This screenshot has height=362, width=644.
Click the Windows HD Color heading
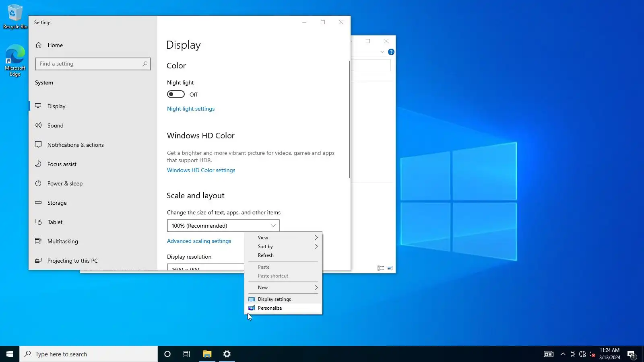point(200,136)
